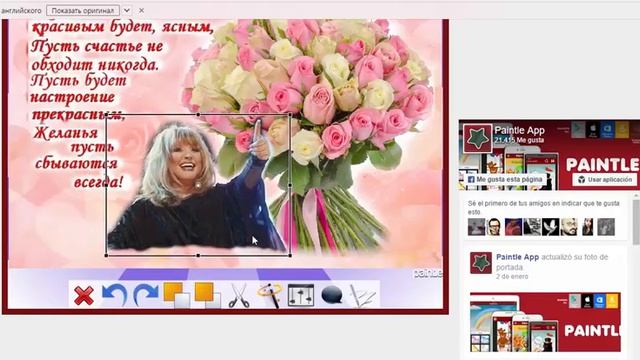Screen dimensions: 640x360
Task: Click the white dove friend avatar
Action: 551,227
